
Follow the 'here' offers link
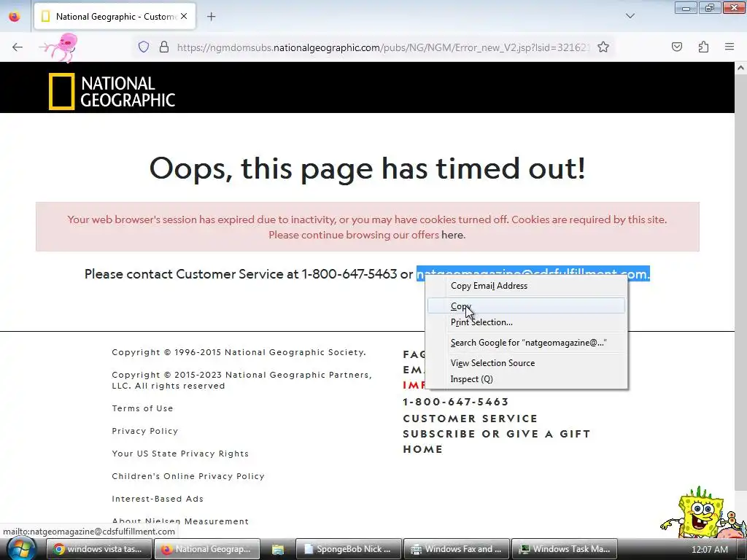(452, 235)
